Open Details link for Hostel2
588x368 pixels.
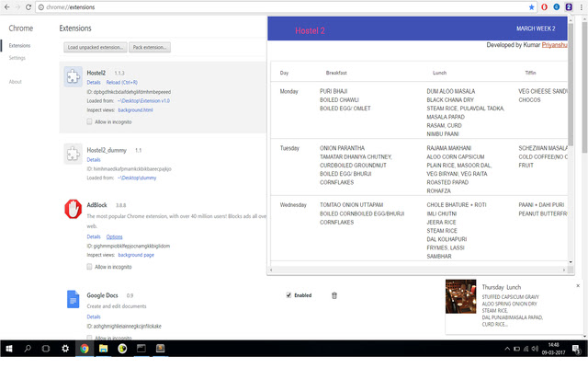(94, 82)
